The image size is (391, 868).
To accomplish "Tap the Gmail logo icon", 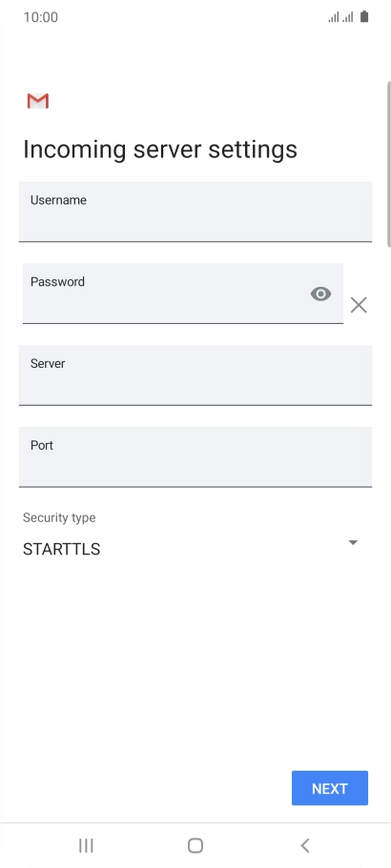I will pyautogui.click(x=37, y=101).
